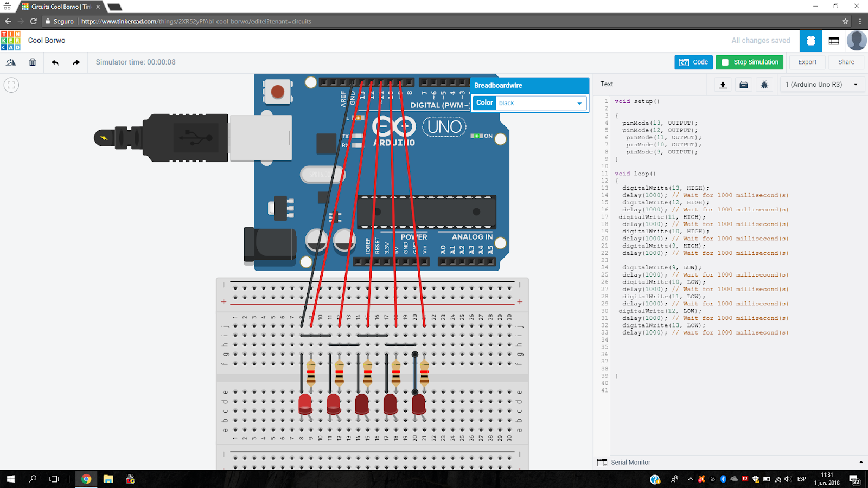Switch to the 'Circuits Cool Borwo' browser tab
This screenshot has width=868, height=488.
pos(54,7)
